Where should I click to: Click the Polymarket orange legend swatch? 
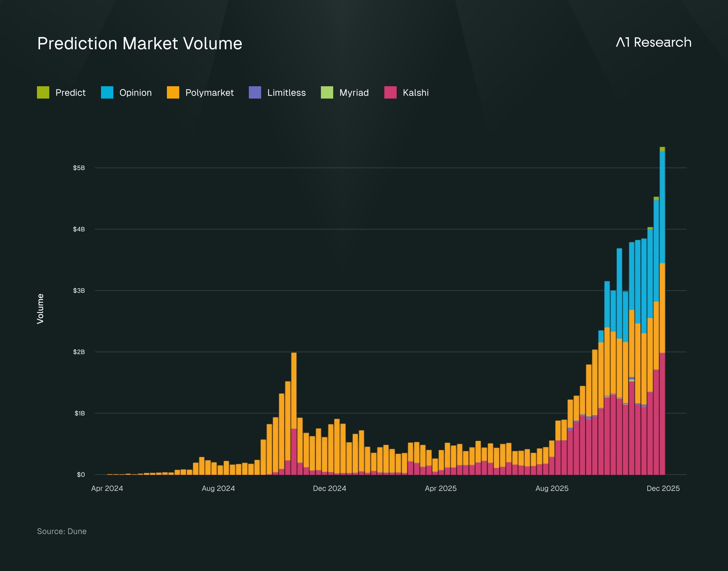(x=173, y=93)
